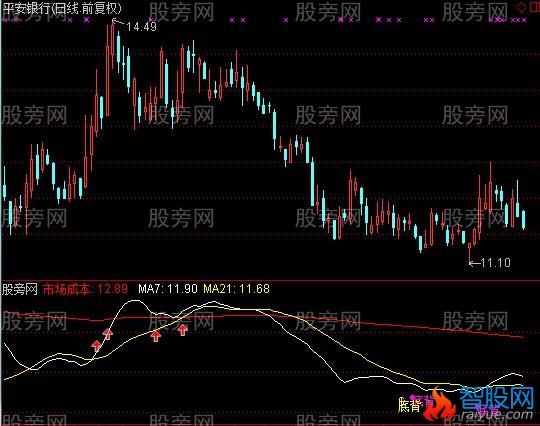Click the 市场成本: 12.89 indicator value

[85, 289]
